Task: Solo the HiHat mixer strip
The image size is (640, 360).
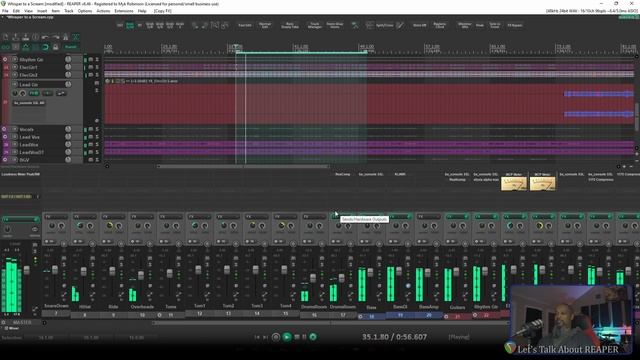Action: [x=93, y=264]
